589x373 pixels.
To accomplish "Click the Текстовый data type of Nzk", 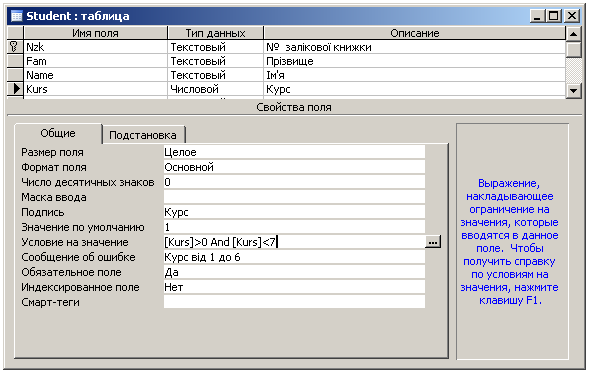I will pos(216,47).
